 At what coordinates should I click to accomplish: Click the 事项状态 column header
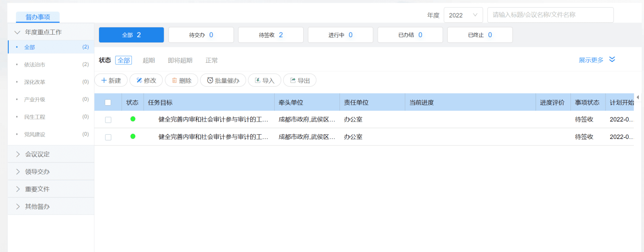[588, 103]
